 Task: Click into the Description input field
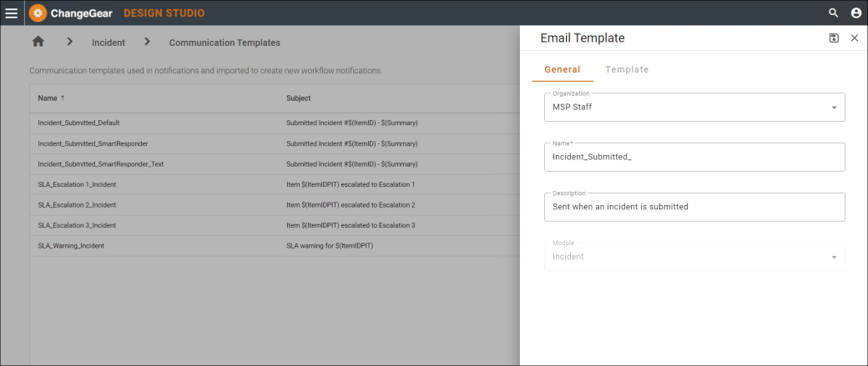click(x=694, y=207)
